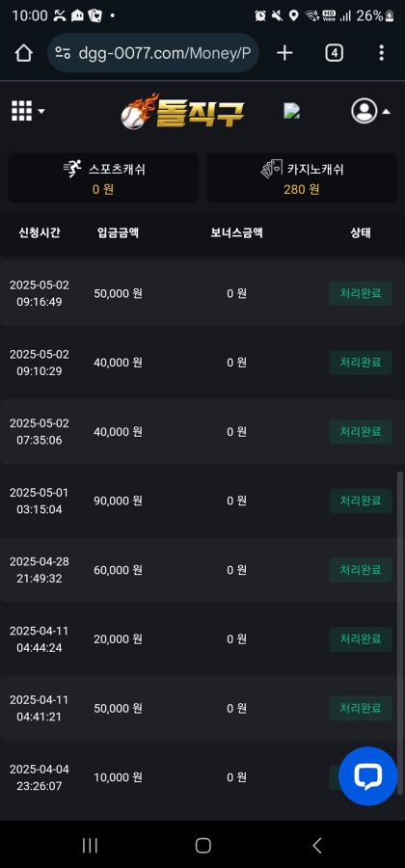
Task: Click 처리완료 for 90,000 원 deposit
Action: 361,501
